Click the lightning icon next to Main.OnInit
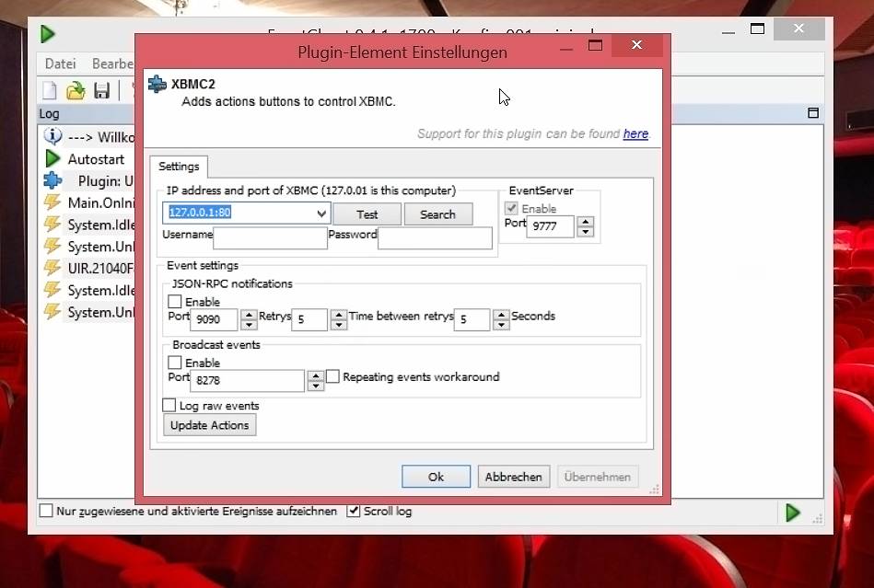This screenshot has height=588, width=874. pyautogui.click(x=52, y=202)
